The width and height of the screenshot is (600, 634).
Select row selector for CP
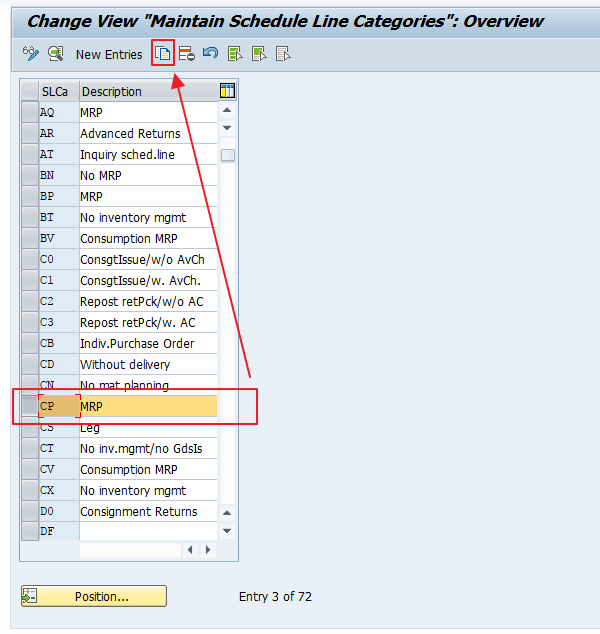[x=30, y=406]
